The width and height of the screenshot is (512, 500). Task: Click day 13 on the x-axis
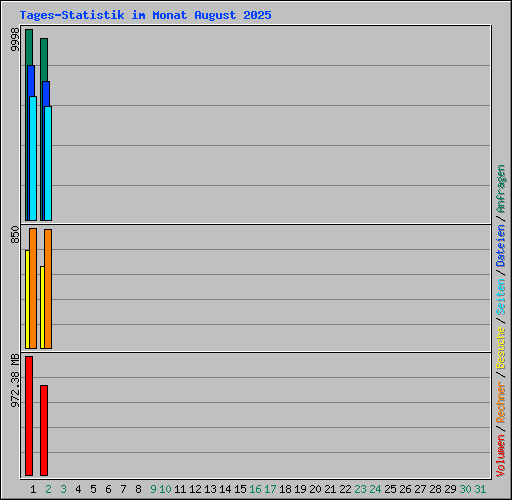click(x=210, y=489)
